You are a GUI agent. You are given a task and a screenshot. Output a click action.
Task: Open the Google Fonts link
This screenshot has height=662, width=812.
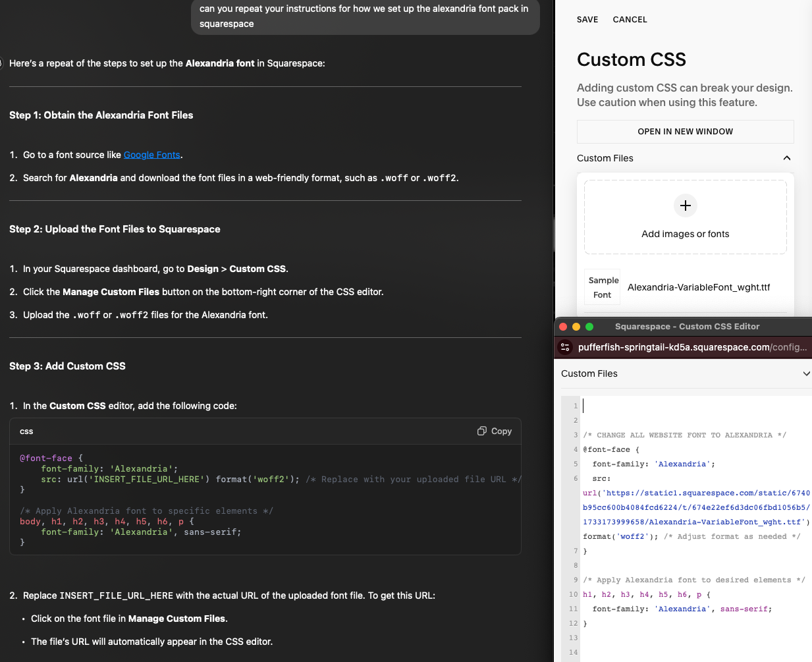(x=151, y=155)
